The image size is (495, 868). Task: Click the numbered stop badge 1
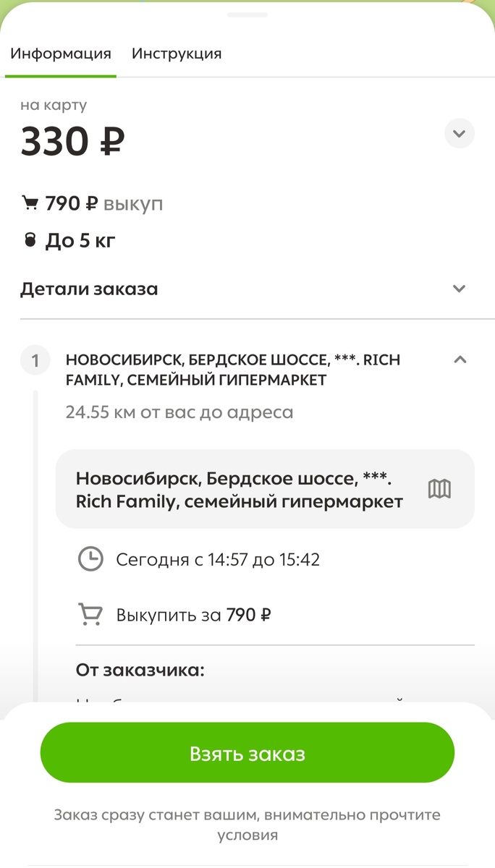[x=35, y=359]
